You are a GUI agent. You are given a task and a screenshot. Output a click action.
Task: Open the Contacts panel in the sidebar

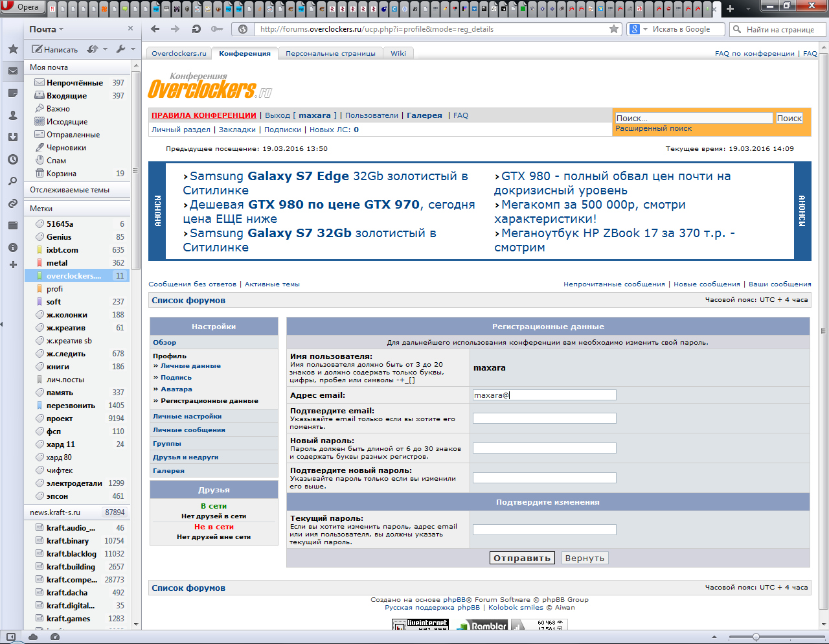13,115
